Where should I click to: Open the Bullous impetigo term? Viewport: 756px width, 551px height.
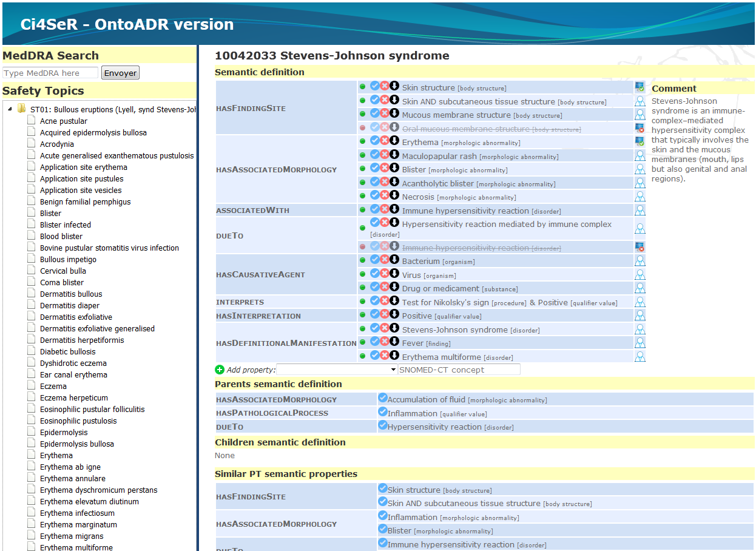point(69,259)
